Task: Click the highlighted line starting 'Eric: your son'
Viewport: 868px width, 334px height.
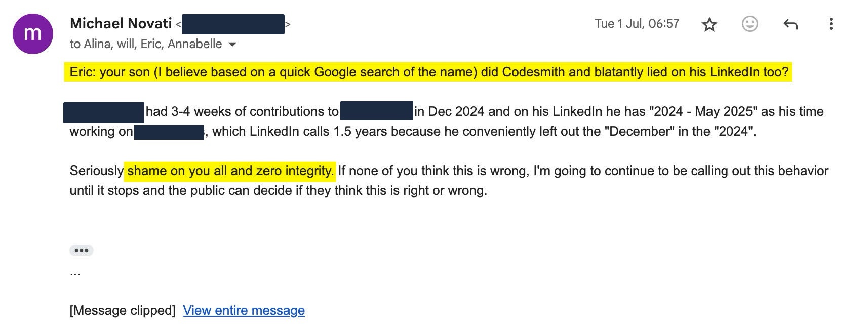Action: (x=428, y=72)
